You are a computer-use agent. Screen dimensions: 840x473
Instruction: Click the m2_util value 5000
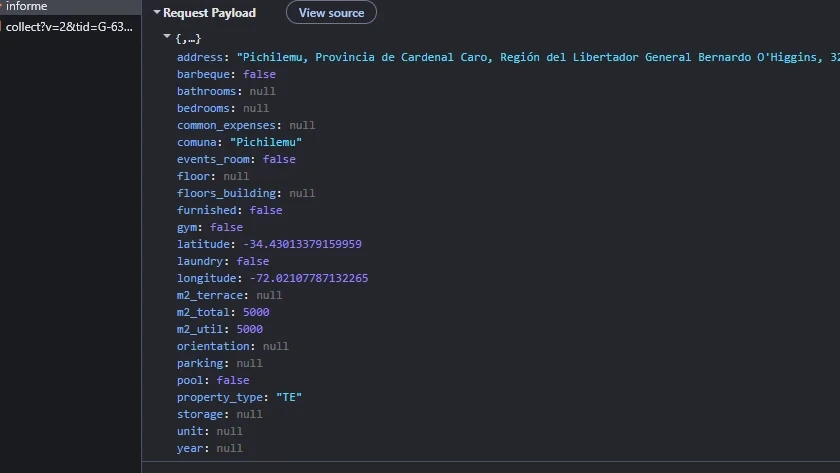[x=250, y=329]
